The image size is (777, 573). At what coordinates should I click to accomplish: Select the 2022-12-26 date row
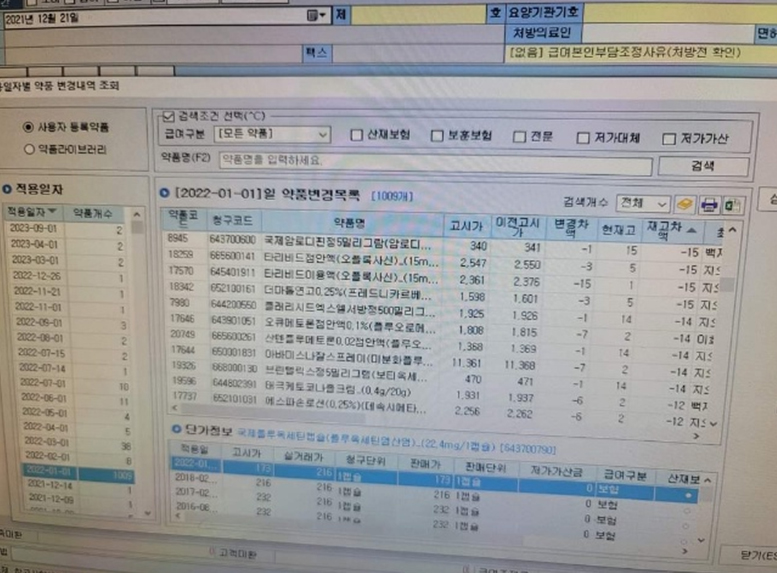pos(68,277)
